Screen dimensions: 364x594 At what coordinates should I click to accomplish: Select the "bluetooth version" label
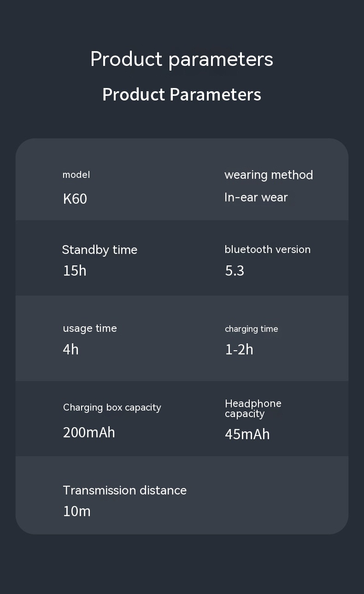coord(267,250)
